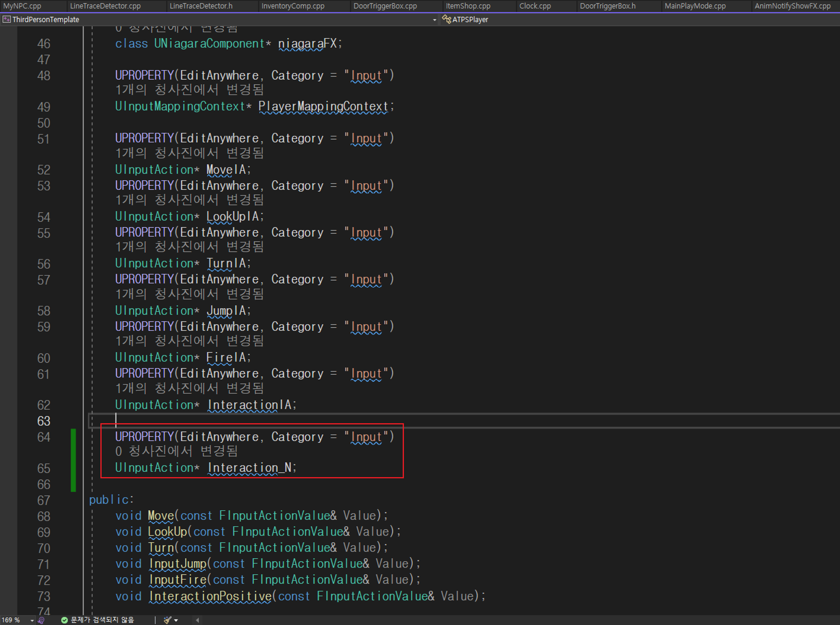The height and width of the screenshot is (625, 840).
Task: Switch to the LineTraceDetector.cpp tab
Action: [x=105, y=6]
